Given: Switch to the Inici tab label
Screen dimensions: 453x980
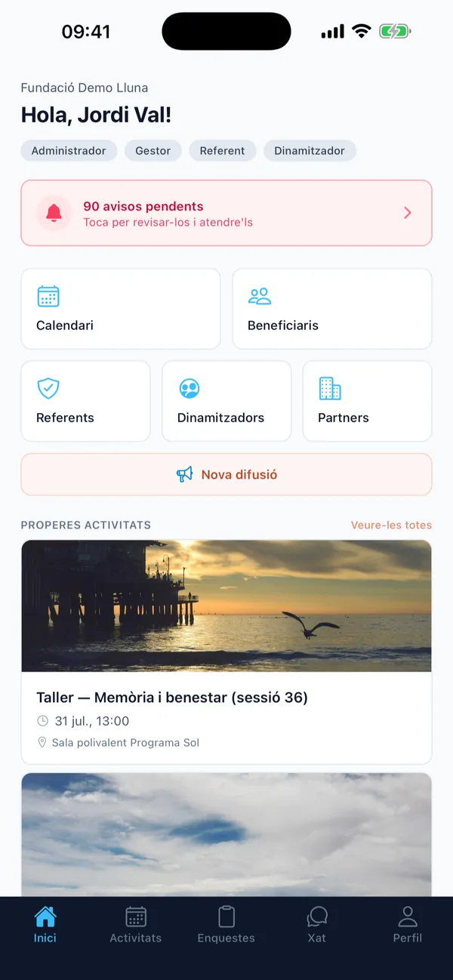Looking at the screenshot, I should click(x=45, y=938).
